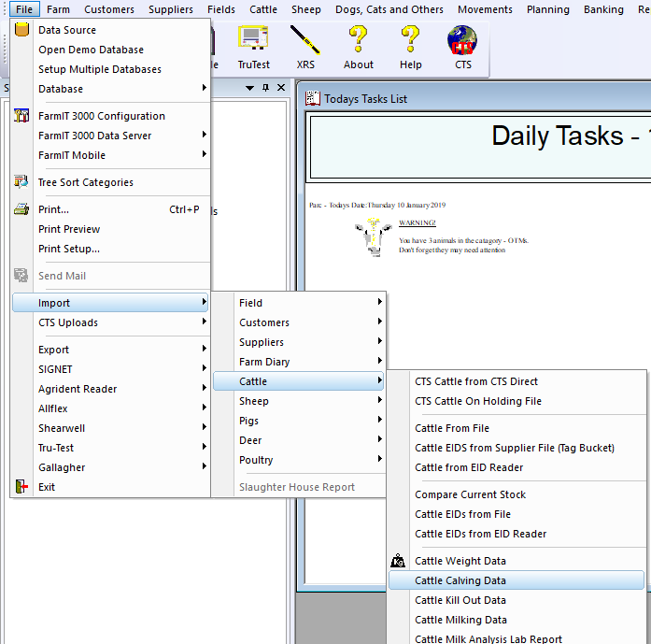Expand the Database submenu
Image resolution: width=651 pixels, height=644 pixels.
(x=204, y=88)
